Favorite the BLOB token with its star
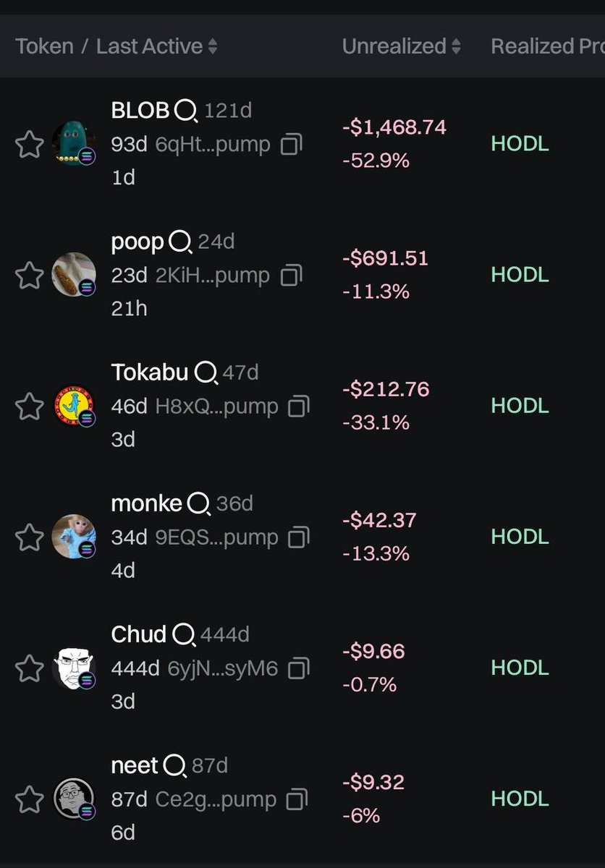Screen dimensions: 605x868 pyautogui.click(x=30, y=145)
